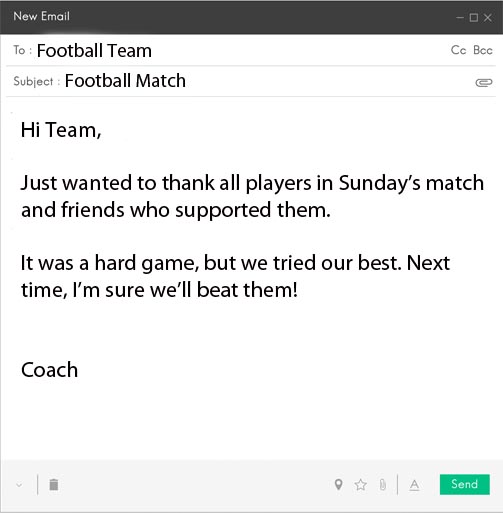The image size is (503, 513).
Task: Open text formatting via the underlined A icon
Action: pyautogui.click(x=414, y=485)
